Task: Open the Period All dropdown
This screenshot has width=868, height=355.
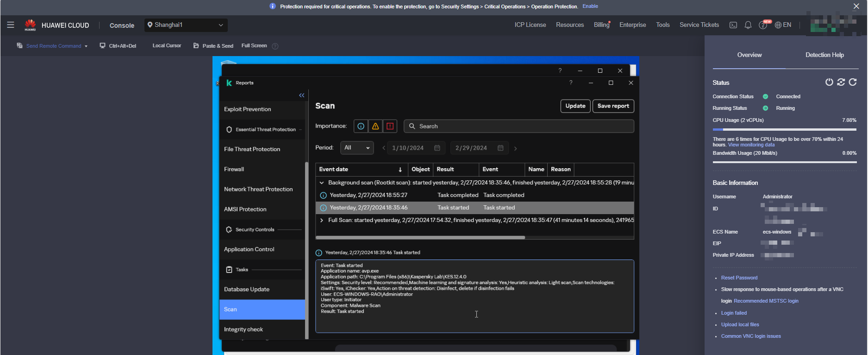Action: pyautogui.click(x=357, y=148)
